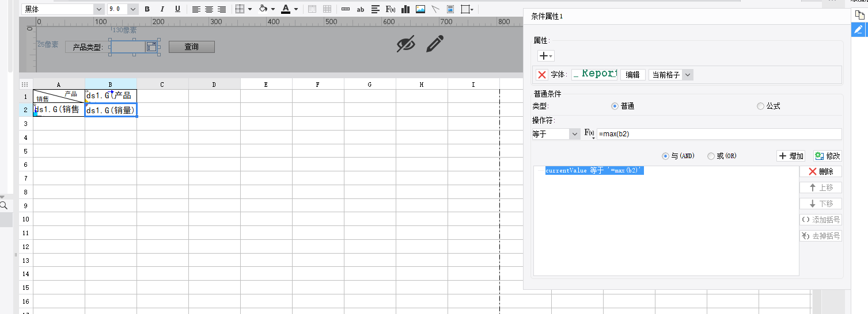Image resolution: width=868 pixels, height=314 pixels.
Task: Insert rich text lines icon
Action: [376, 9]
